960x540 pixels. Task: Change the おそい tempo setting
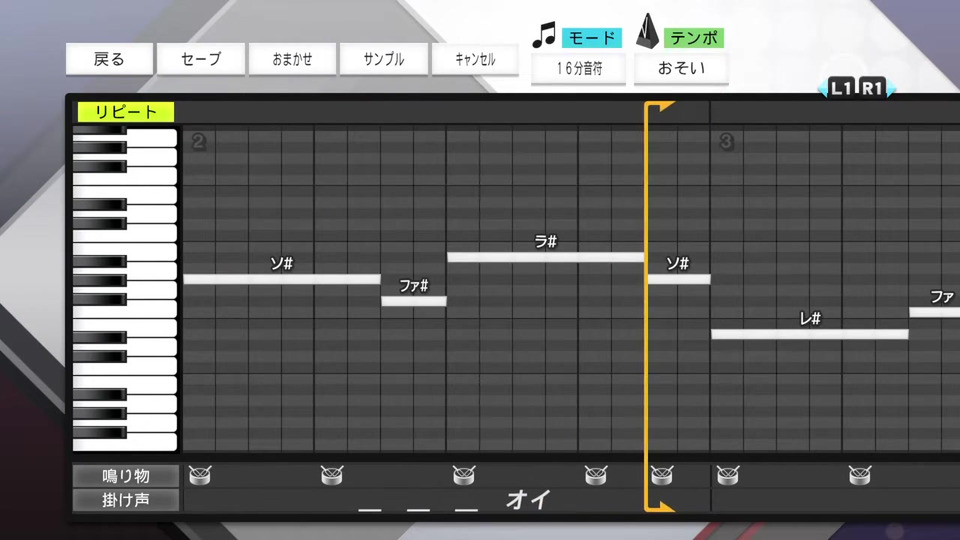[x=681, y=68]
